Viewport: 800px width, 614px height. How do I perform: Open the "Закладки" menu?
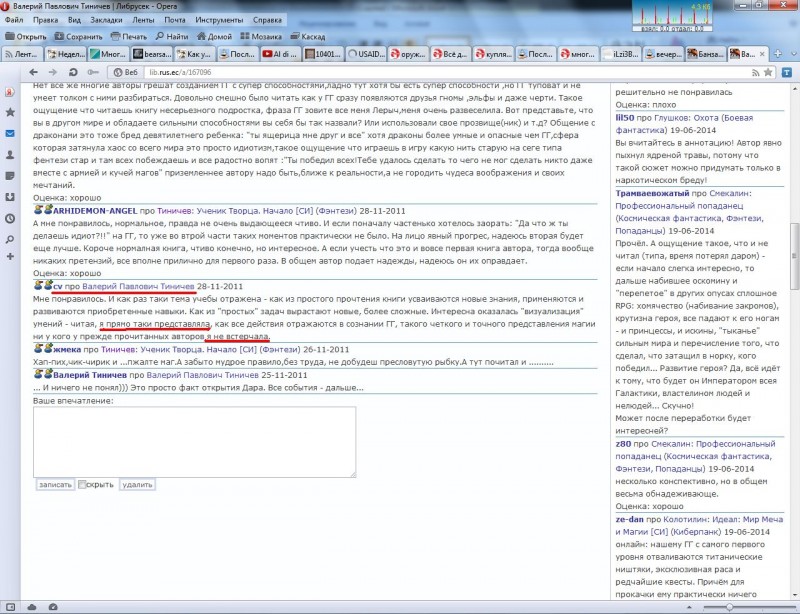(106, 20)
